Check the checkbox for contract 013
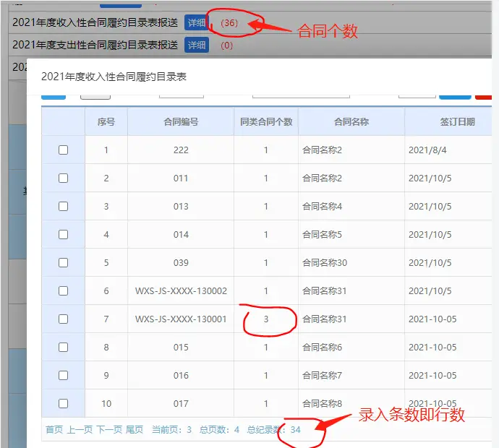The image size is (499, 448). (64, 207)
